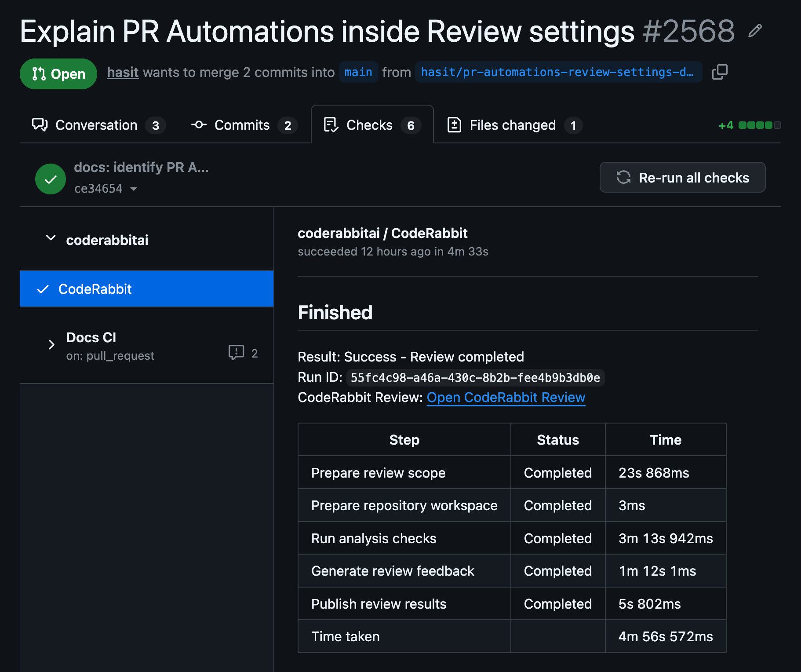Image resolution: width=801 pixels, height=672 pixels.
Task: Switch to the Conversation tab
Action: pyautogui.click(x=98, y=125)
